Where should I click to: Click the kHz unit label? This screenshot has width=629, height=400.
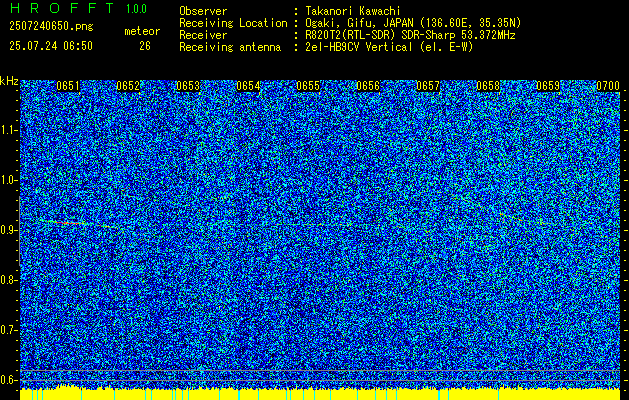pyautogui.click(x=9, y=81)
